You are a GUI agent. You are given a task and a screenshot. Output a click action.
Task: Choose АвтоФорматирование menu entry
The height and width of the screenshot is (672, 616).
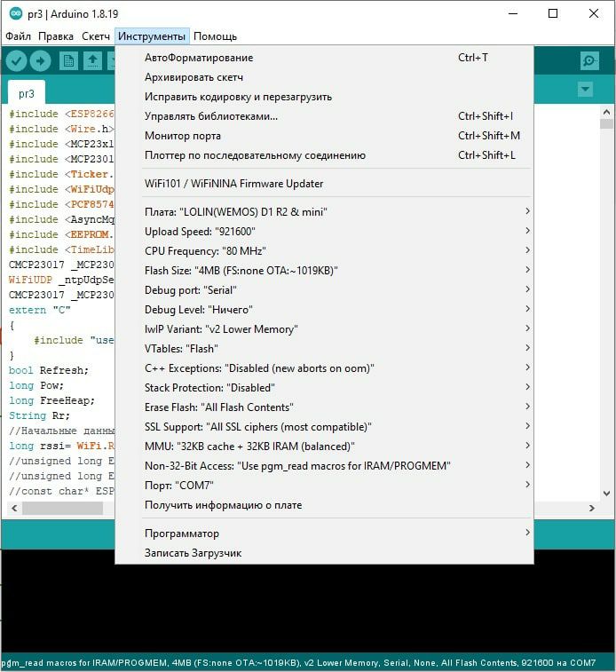click(x=324, y=58)
